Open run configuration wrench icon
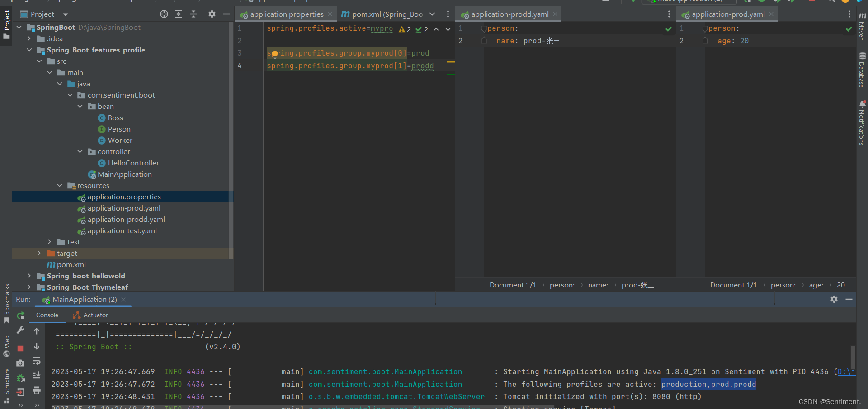 click(x=20, y=330)
